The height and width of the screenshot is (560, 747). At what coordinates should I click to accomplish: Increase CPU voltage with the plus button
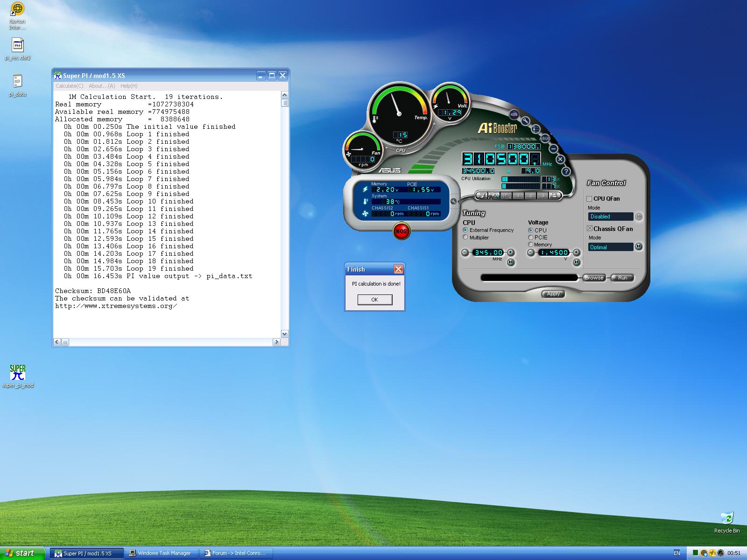577,252
